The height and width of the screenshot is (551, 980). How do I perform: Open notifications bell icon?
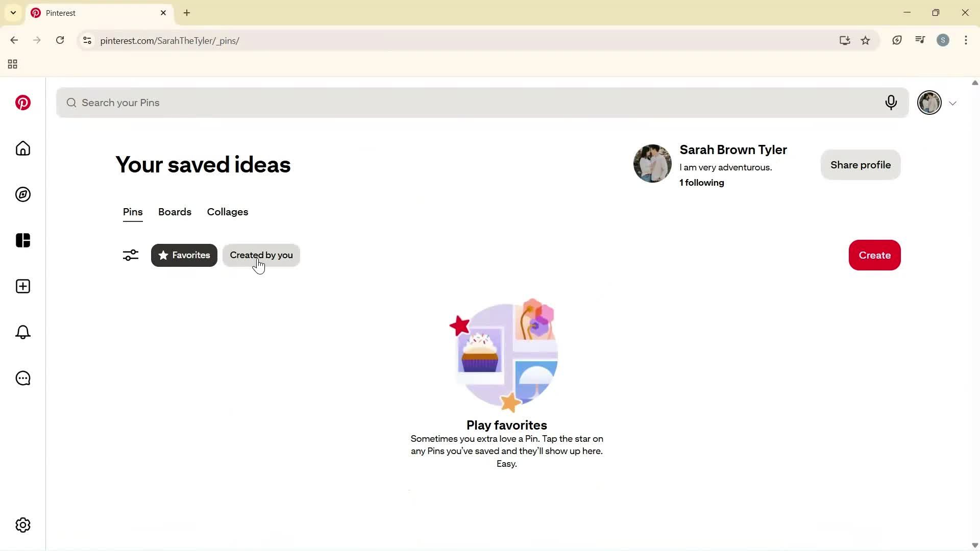tap(22, 332)
